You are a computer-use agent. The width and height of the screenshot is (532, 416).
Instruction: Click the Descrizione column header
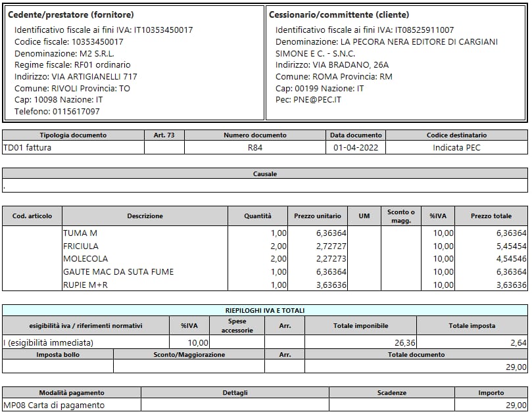coord(145,216)
